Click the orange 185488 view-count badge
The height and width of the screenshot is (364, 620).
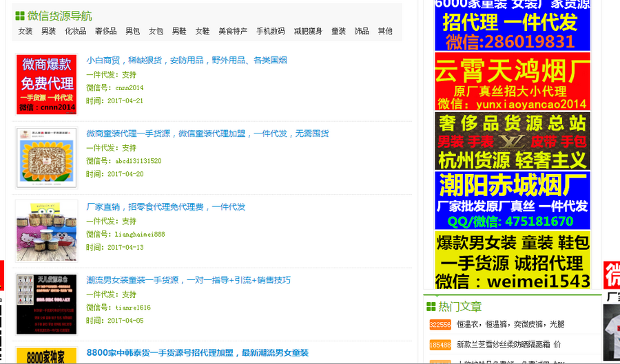pyautogui.click(x=440, y=345)
